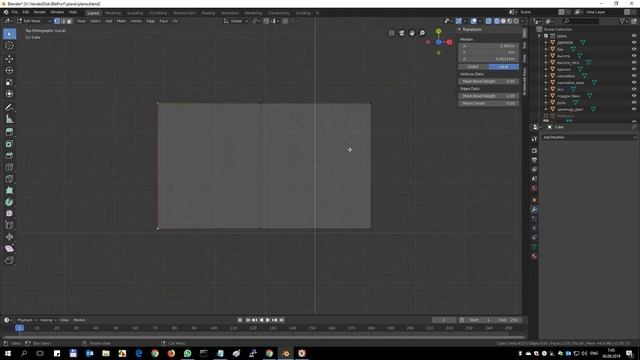Click the pan hand navigation icon

(x=412, y=33)
